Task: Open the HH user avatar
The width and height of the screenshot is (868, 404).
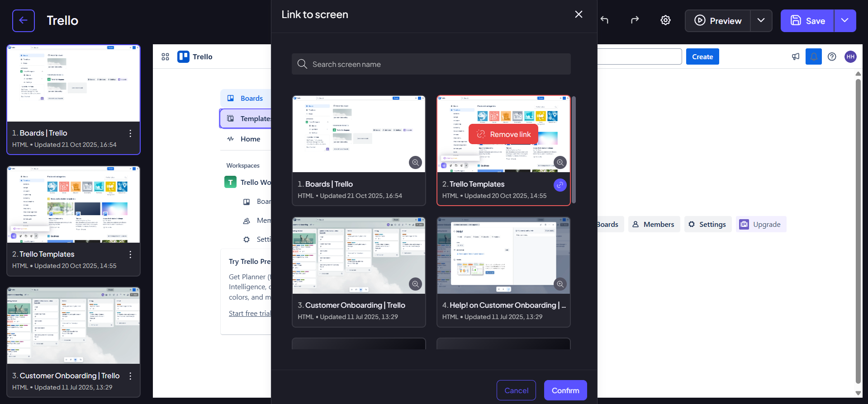Action: (x=850, y=56)
